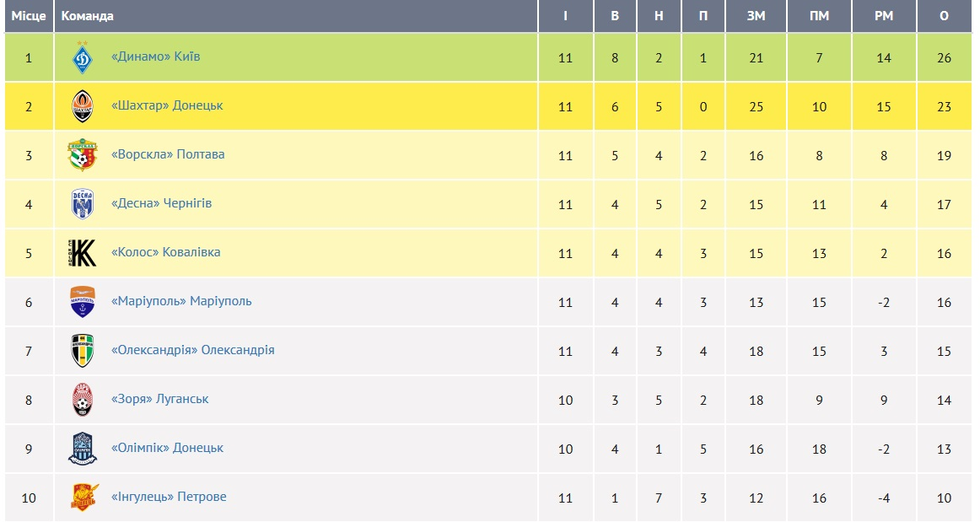The height and width of the screenshot is (522, 980).
Task: Click the Inhulets Petrove team logo
Action: tap(83, 498)
